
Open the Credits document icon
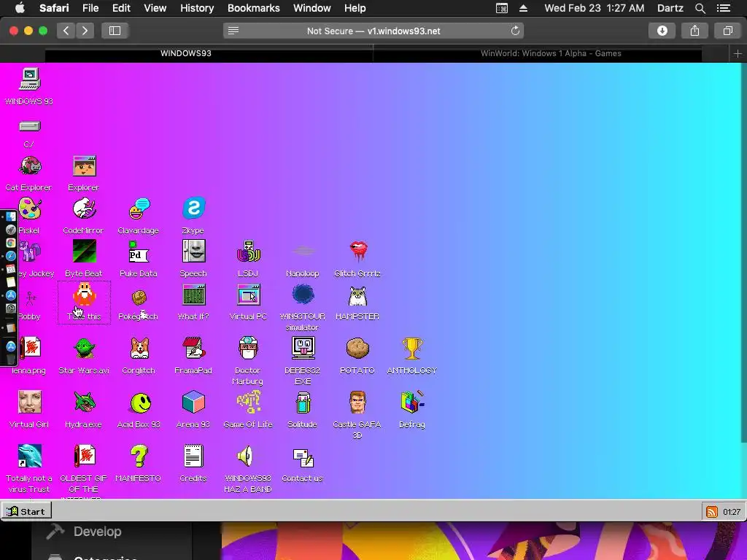[194, 456]
